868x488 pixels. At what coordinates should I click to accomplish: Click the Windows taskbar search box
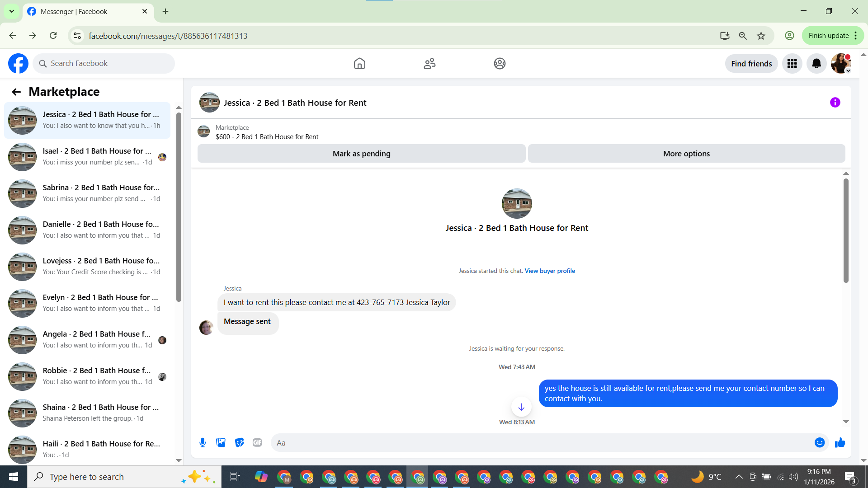coord(124,477)
